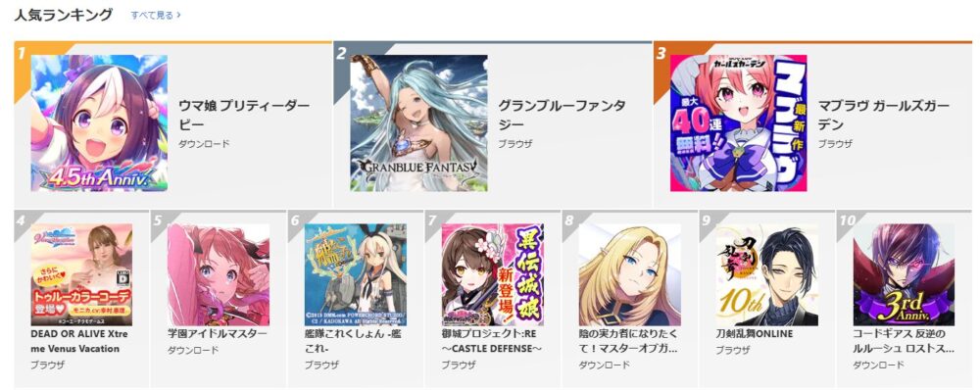Viewport: 980px width, 390px height.
Task: Select the 学園アイドルマスター game icon
Action: click(219, 274)
